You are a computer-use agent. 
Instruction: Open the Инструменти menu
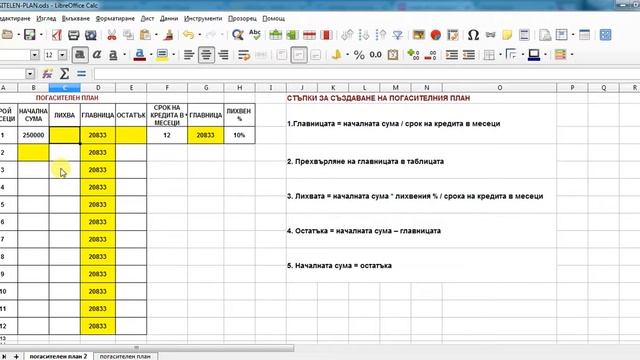pyautogui.click(x=203, y=19)
